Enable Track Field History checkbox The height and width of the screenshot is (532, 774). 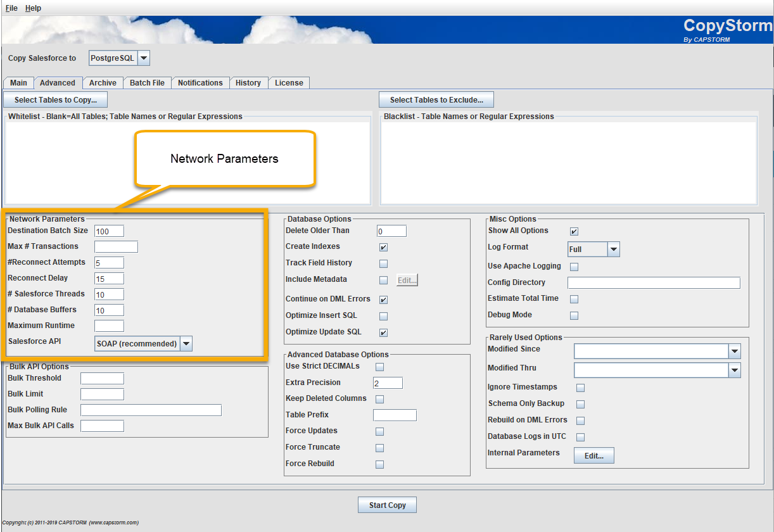(383, 263)
